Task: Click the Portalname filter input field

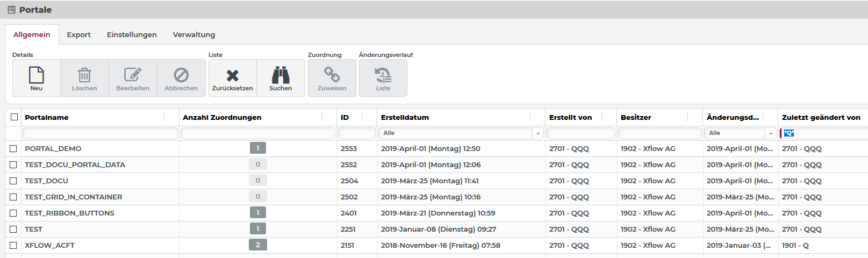Action: (x=100, y=133)
